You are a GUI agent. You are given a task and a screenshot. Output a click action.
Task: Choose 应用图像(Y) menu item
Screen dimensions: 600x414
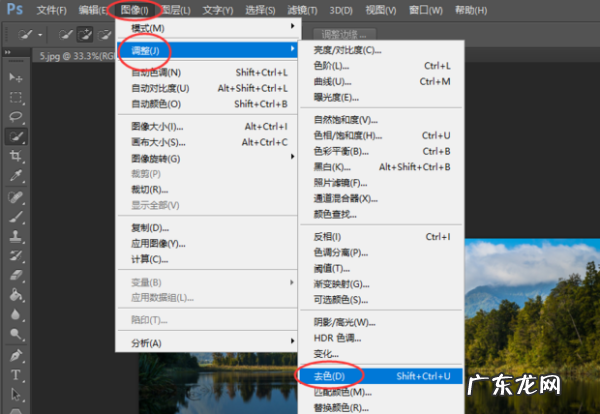pos(207,244)
